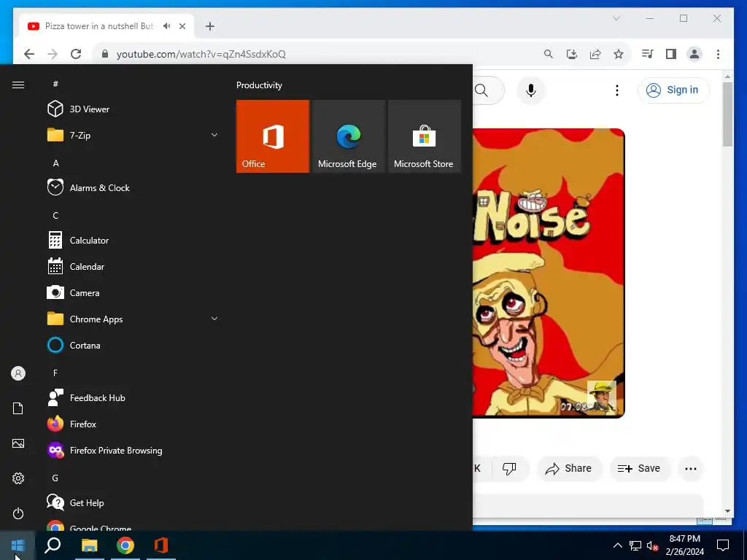This screenshot has height=560, width=747.
Task: Open YouTube settings three-dot menu
Action: 617,90
